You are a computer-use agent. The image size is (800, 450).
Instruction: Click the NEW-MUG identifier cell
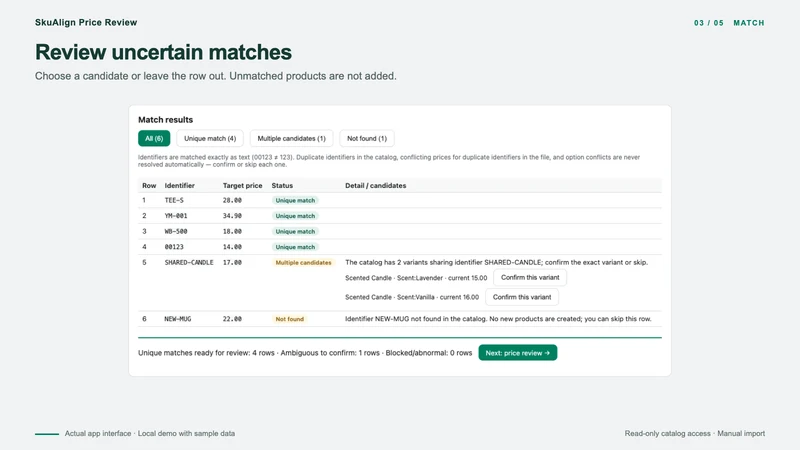pos(178,319)
